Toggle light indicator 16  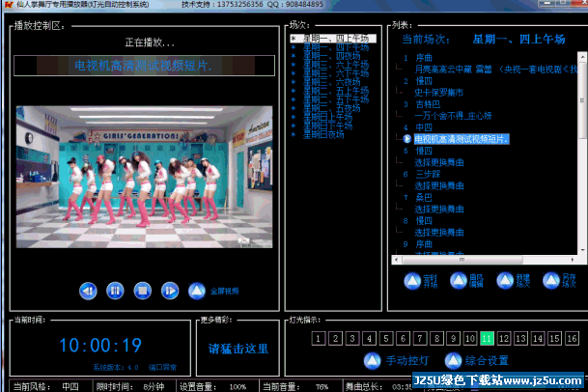pos(572,339)
